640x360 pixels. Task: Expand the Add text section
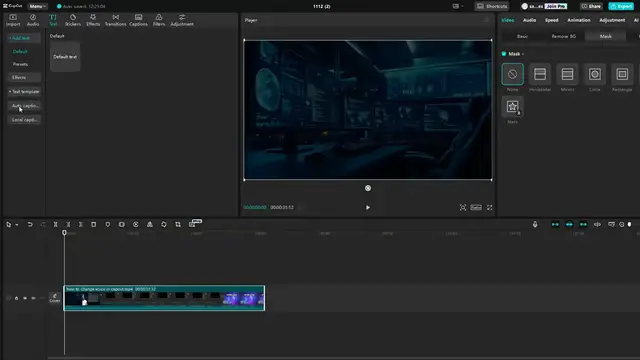(24, 38)
